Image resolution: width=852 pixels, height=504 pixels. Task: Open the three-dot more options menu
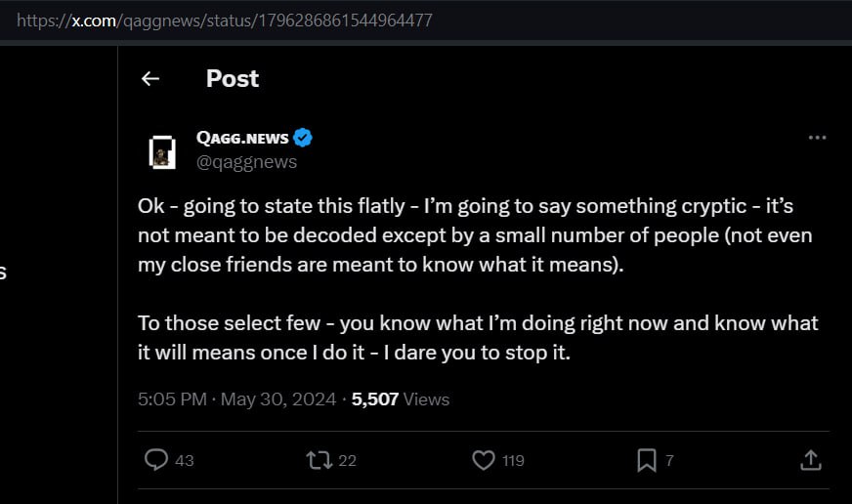(817, 138)
